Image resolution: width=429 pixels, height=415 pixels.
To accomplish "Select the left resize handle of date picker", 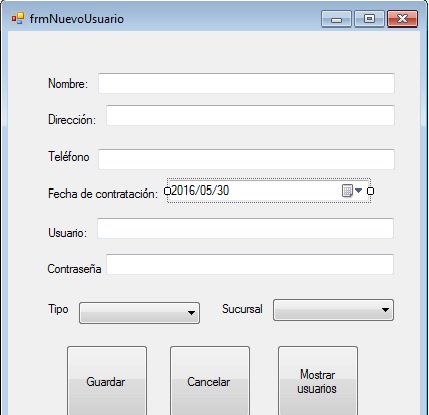I will coord(167,191).
